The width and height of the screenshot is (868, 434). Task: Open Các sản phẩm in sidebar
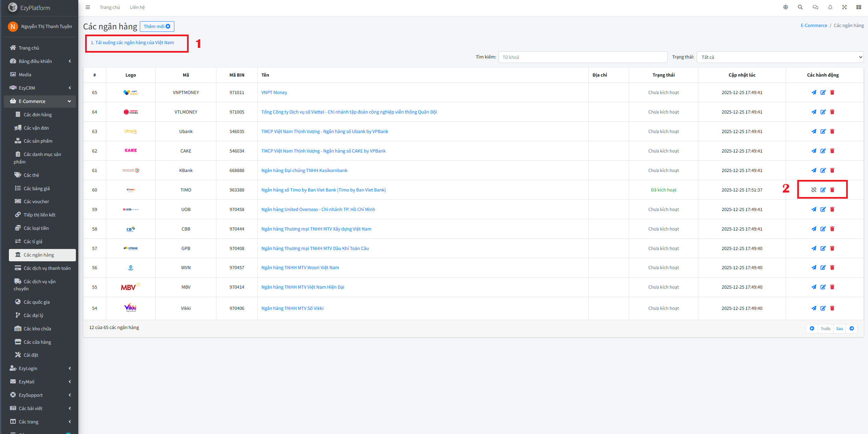(x=38, y=141)
